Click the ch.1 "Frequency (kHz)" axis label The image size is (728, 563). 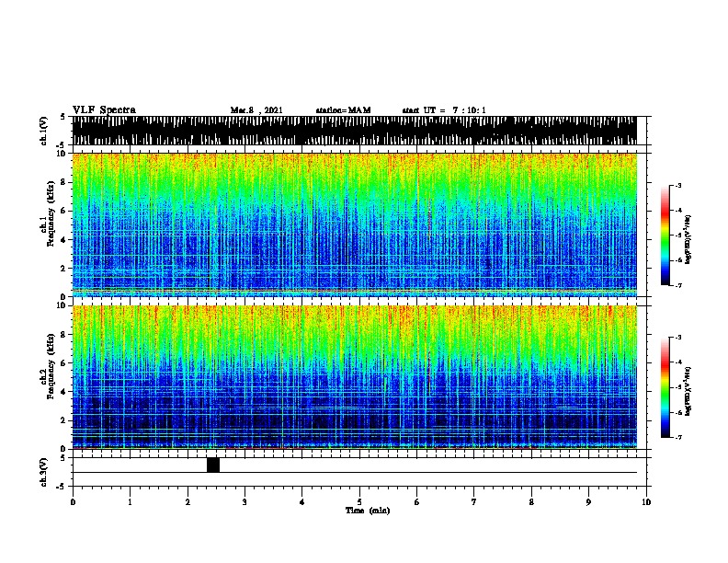point(51,214)
